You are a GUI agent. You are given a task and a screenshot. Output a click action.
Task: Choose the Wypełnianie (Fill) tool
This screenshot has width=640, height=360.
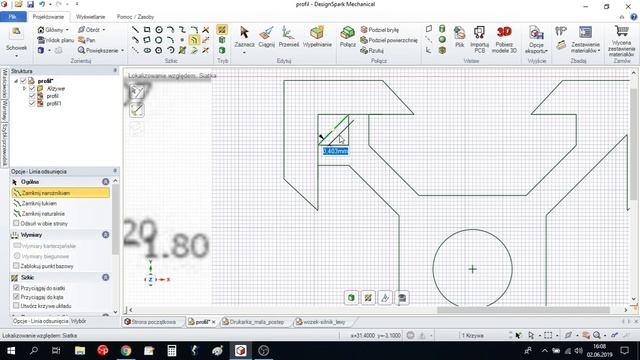point(317,37)
